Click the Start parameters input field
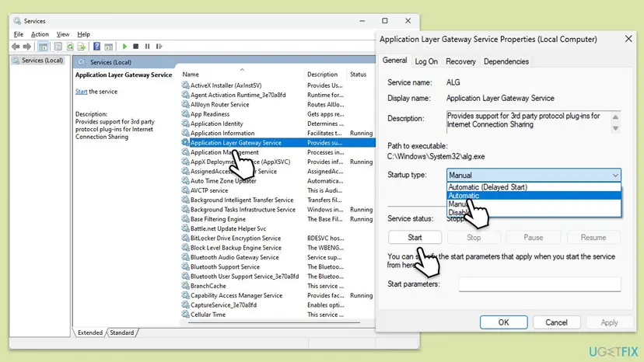The image size is (644, 362). coord(539,284)
